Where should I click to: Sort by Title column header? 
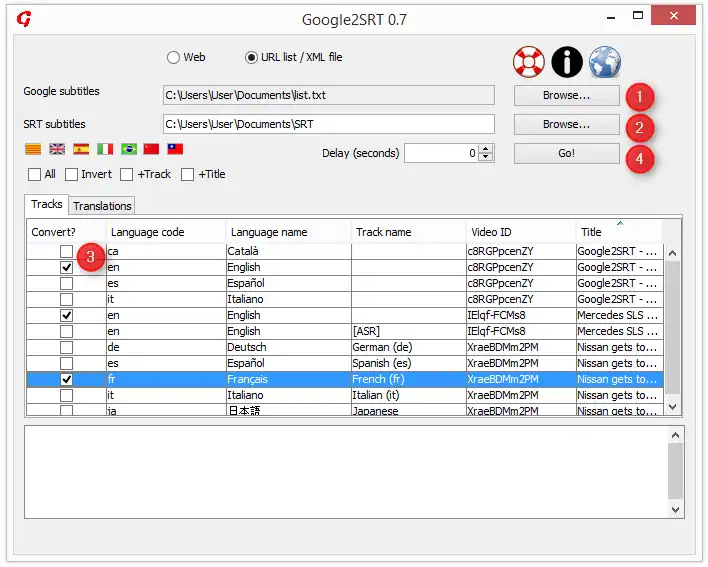point(619,232)
